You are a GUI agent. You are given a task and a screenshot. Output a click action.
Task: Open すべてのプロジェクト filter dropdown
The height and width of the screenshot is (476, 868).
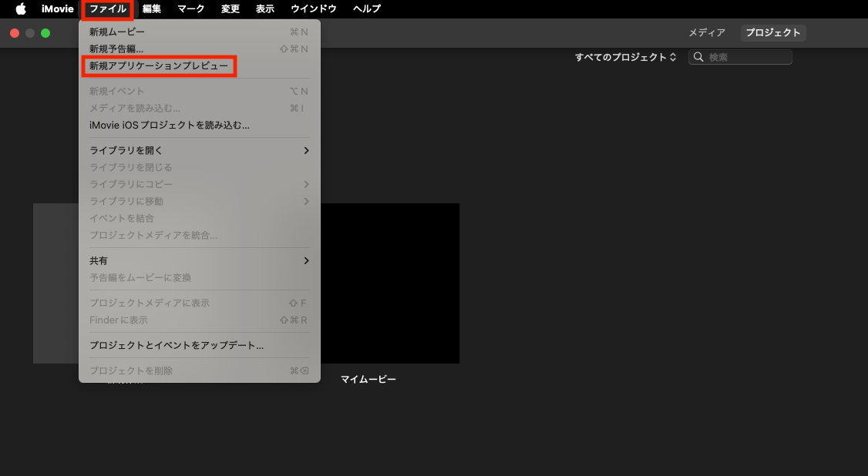pyautogui.click(x=625, y=57)
